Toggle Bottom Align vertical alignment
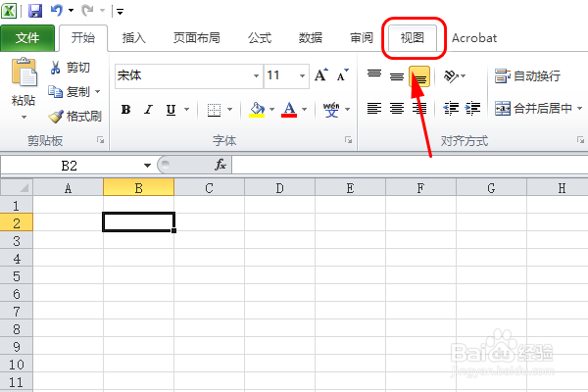The image size is (588, 392). click(x=419, y=76)
